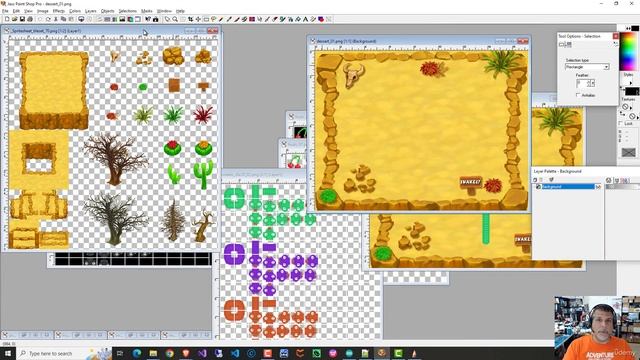
Task: Enable the Antialias checkbox
Action: [x=579, y=95]
